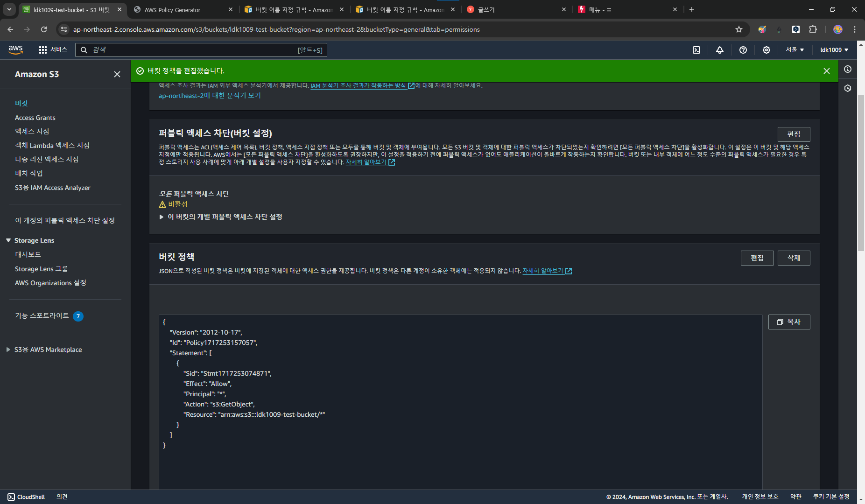Open the Chrome three-dot menu
Viewport: 865px width, 504px height.
coord(855,29)
